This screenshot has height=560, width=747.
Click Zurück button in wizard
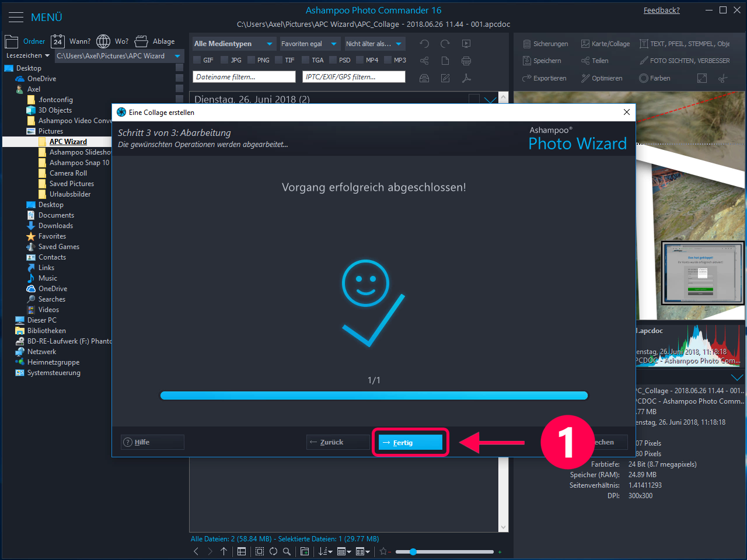[338, 442]
